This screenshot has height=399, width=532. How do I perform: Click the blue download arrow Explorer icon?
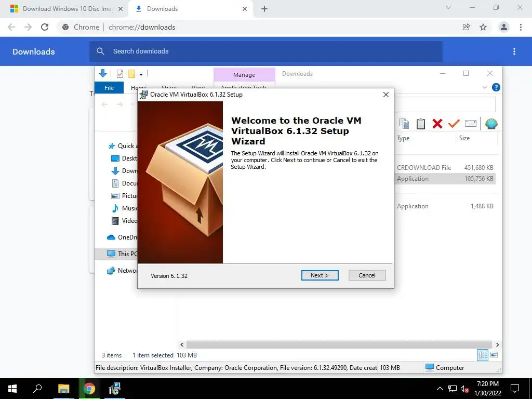103,73
